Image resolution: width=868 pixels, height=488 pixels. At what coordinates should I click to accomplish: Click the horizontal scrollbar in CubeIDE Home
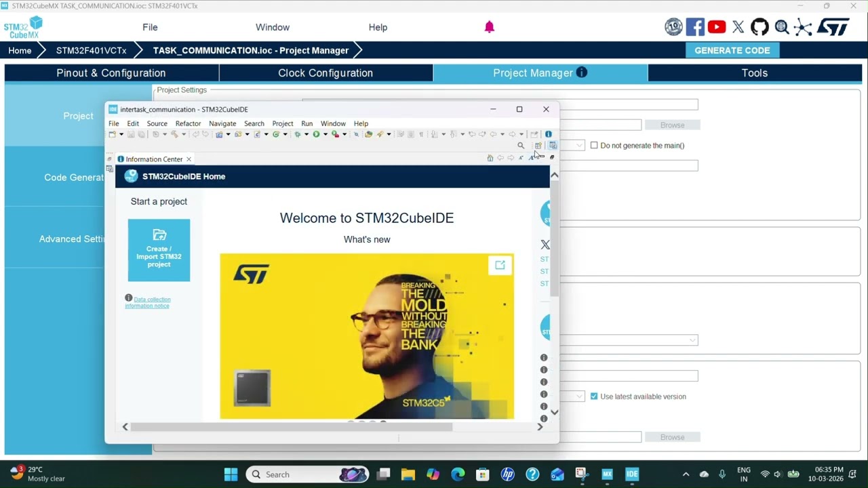pos(292,427)
